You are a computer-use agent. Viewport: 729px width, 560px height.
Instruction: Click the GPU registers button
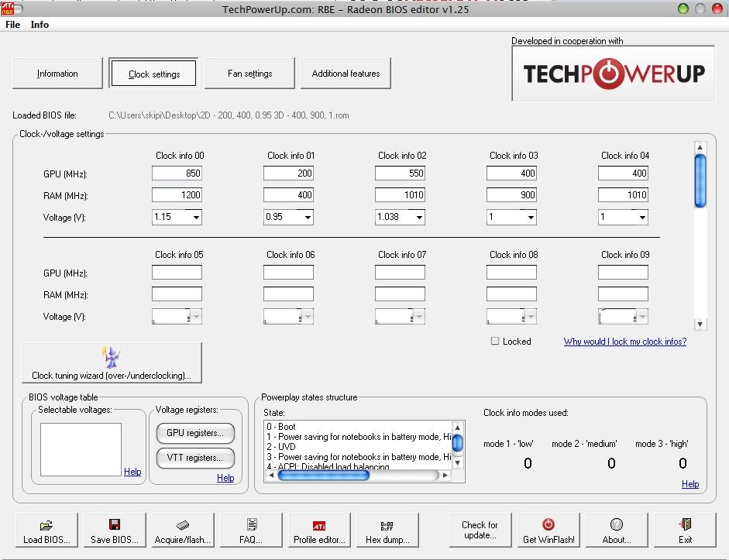click(x=194, y=433)
